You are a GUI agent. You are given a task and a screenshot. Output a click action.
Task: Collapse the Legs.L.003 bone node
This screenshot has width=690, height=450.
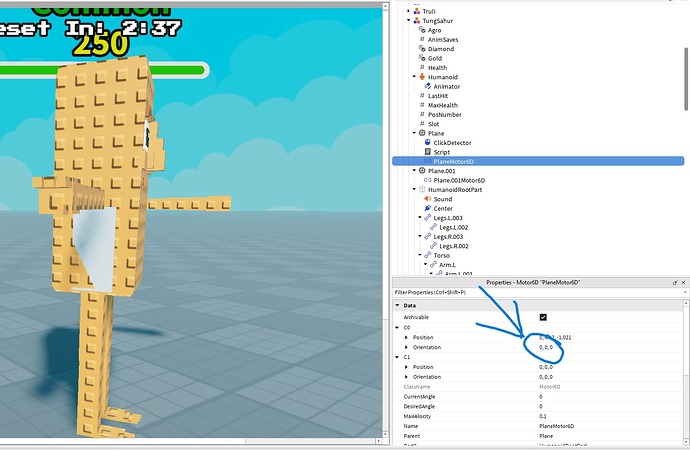click(420, 218)
